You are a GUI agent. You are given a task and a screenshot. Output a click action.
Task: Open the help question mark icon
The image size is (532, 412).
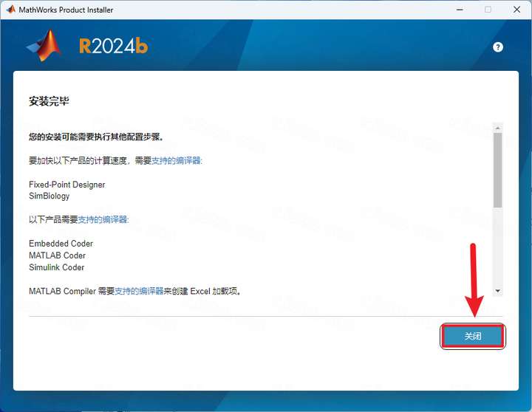click(498, 47)
